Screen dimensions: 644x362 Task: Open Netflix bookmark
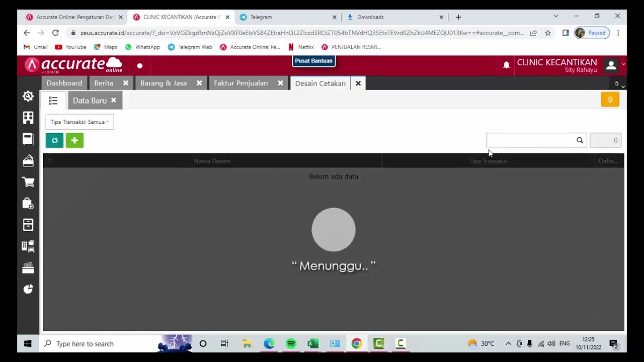point(301,47)
